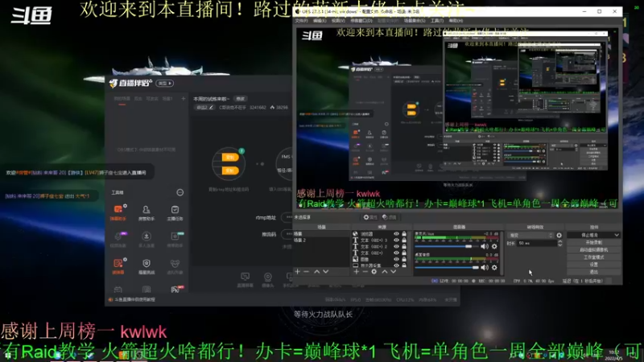This screenshot has width=644, height=362.
Task: Open 房管助手 tool in 直播伴侣
Action: point(147,212)
